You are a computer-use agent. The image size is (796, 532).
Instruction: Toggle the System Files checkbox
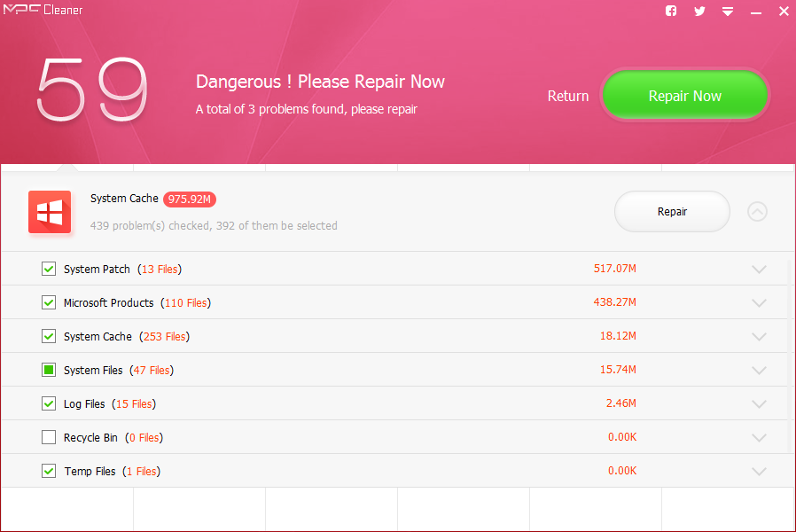coord(49,370)
